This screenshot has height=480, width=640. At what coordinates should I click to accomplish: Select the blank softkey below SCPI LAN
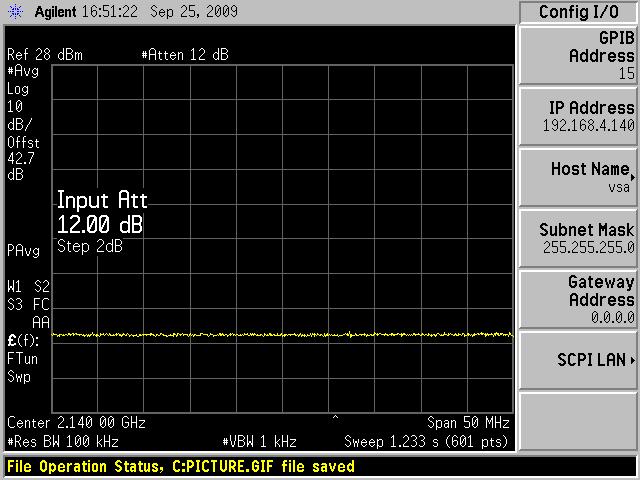[x=578, y=421]
